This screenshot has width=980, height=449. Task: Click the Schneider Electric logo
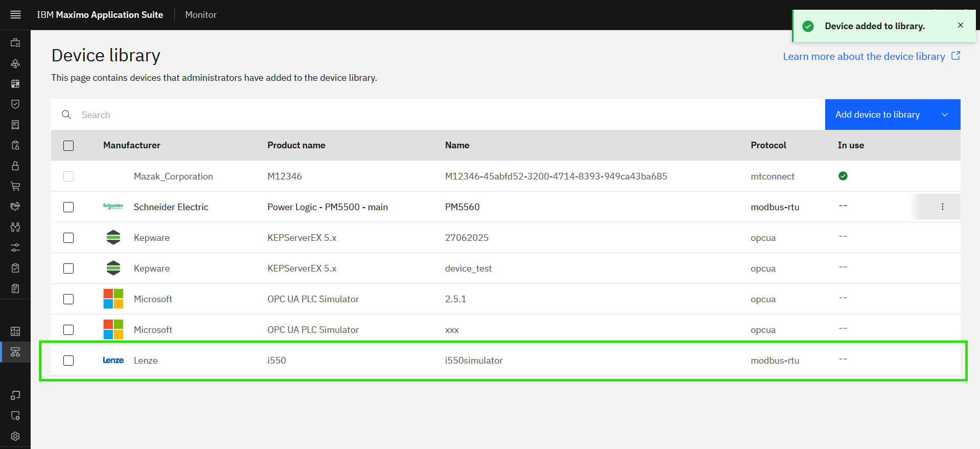pyautogui.click(x=113, y=207)
